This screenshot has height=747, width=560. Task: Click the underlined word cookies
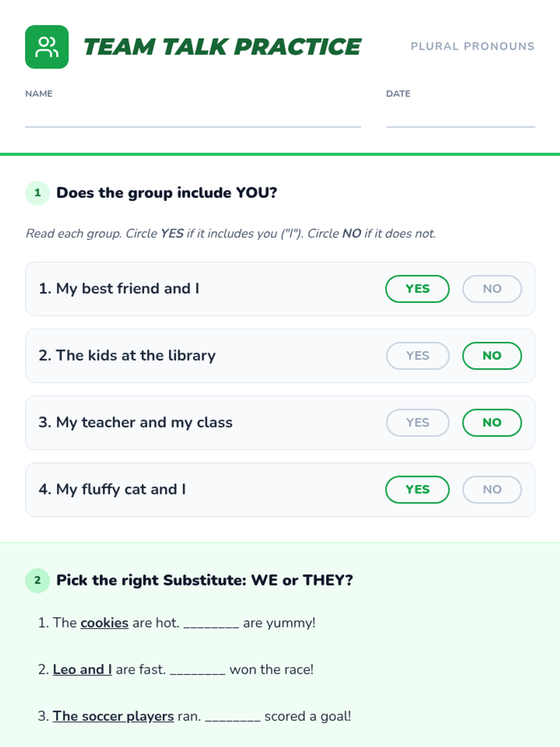(x=105, y=623)
